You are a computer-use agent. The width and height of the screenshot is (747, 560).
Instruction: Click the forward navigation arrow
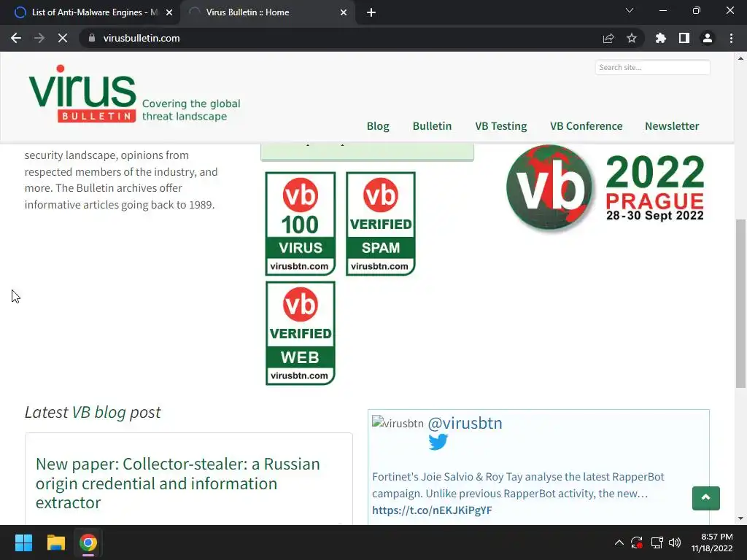[x=39, y=38]
